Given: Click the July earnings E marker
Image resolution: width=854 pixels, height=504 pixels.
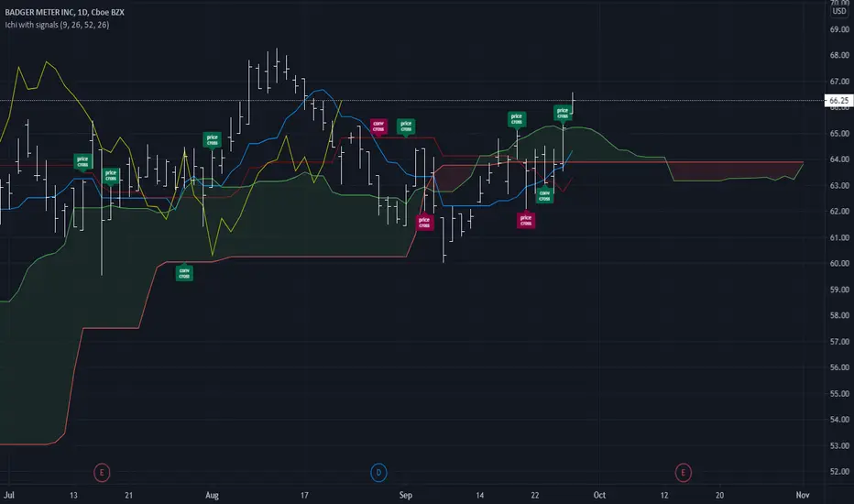Looking at the screenshot, I should point(102,473).
